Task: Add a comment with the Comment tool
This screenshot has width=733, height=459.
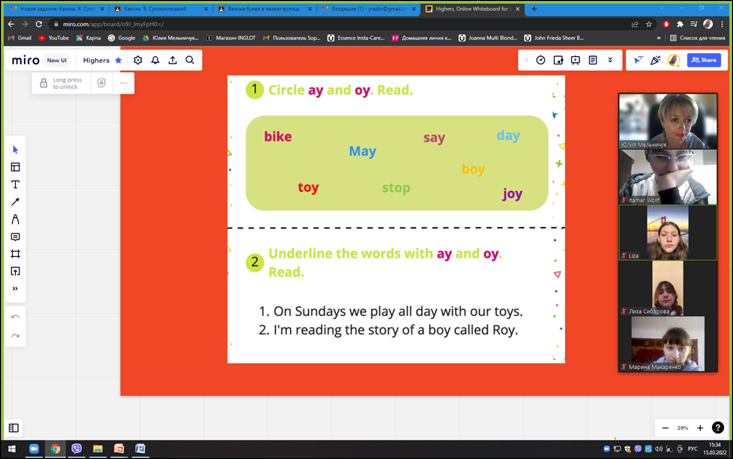Action: click(15, 237)
